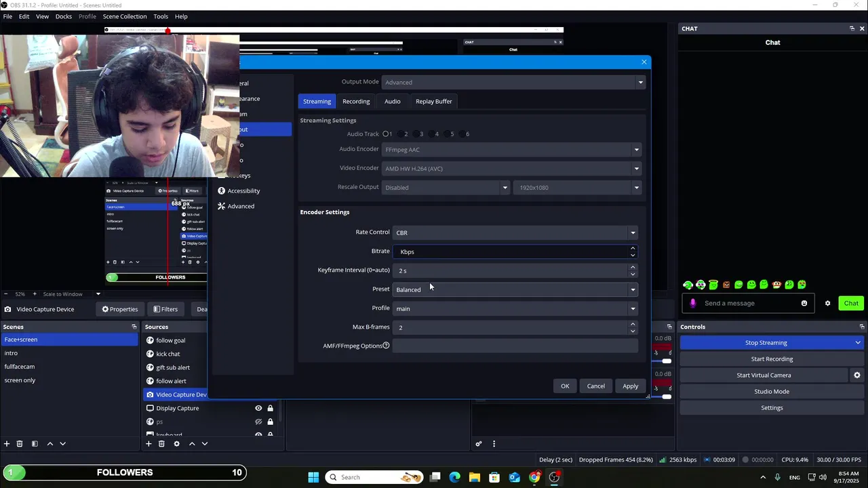Select audio track 4 radio button
The image size is (868, 488).
(431, 134)
